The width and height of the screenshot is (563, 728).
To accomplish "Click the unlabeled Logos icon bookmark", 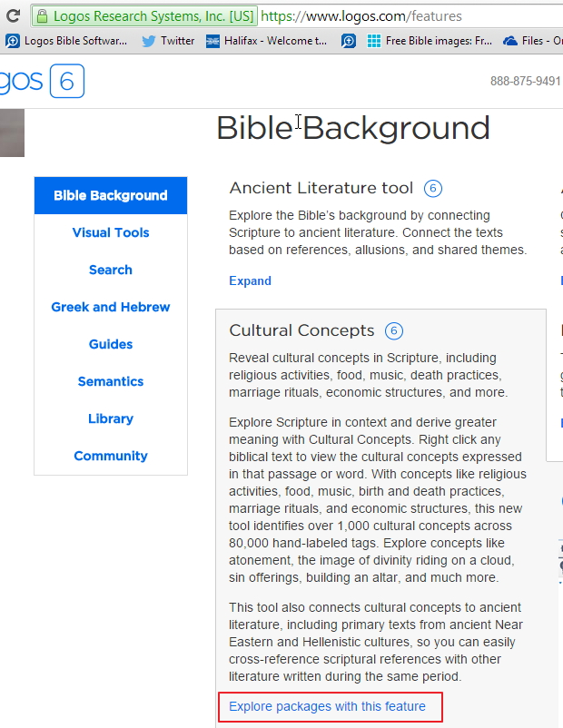I will click(349, 41).
